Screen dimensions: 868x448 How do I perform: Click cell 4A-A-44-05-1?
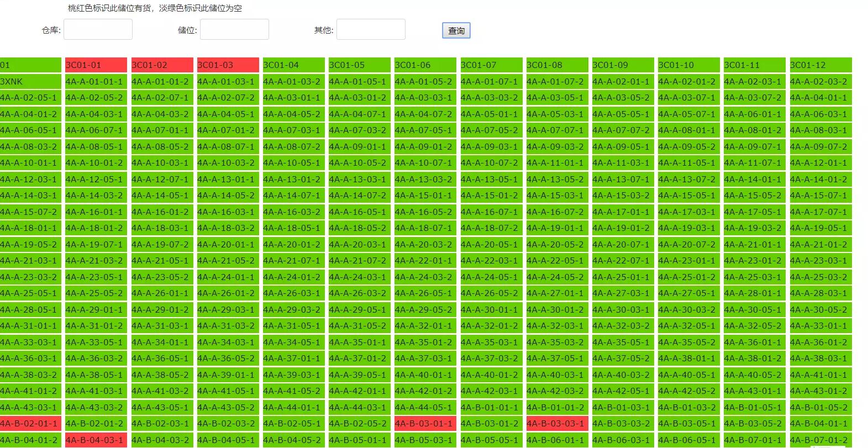(425, 408)
